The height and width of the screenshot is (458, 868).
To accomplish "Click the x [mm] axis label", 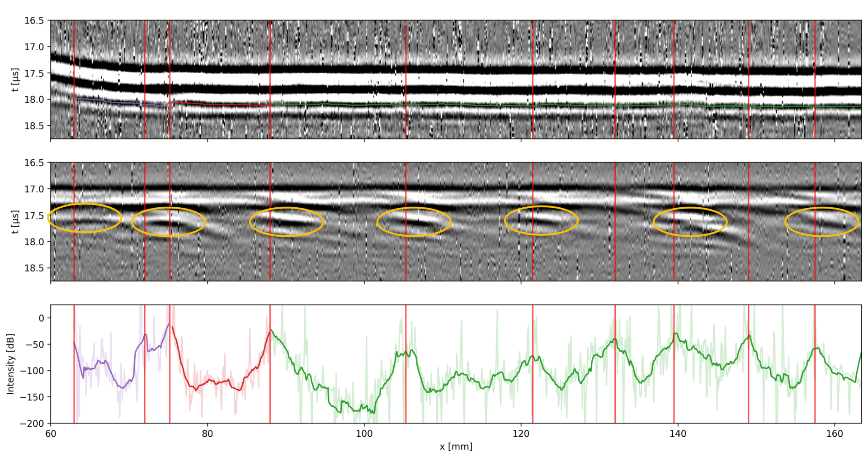I will (x=457, y=446).
